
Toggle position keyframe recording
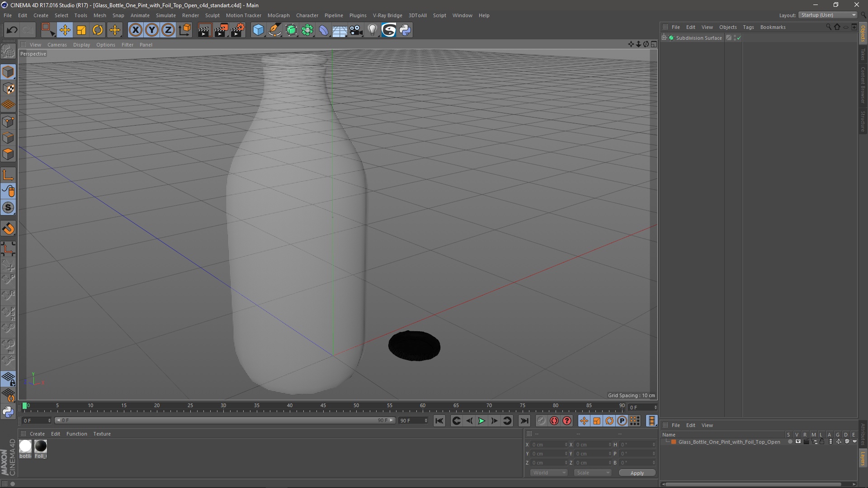[x=584, y=421]
